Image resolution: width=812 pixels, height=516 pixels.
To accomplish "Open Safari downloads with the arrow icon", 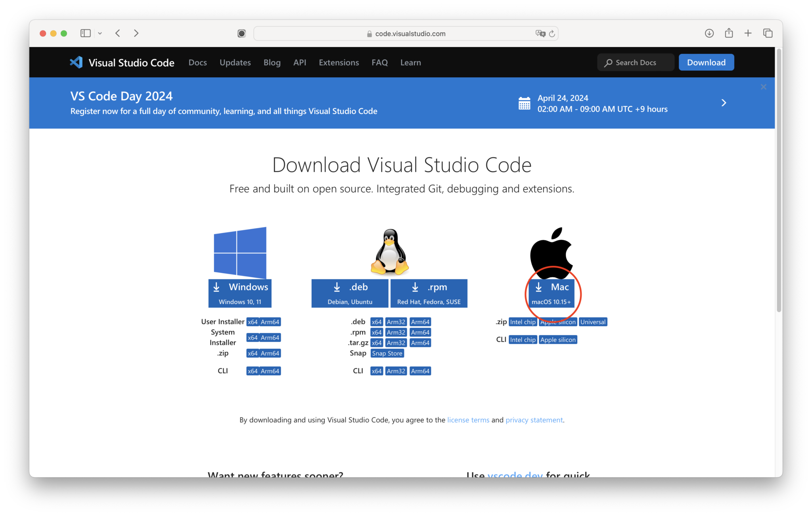I will point(709,33).
